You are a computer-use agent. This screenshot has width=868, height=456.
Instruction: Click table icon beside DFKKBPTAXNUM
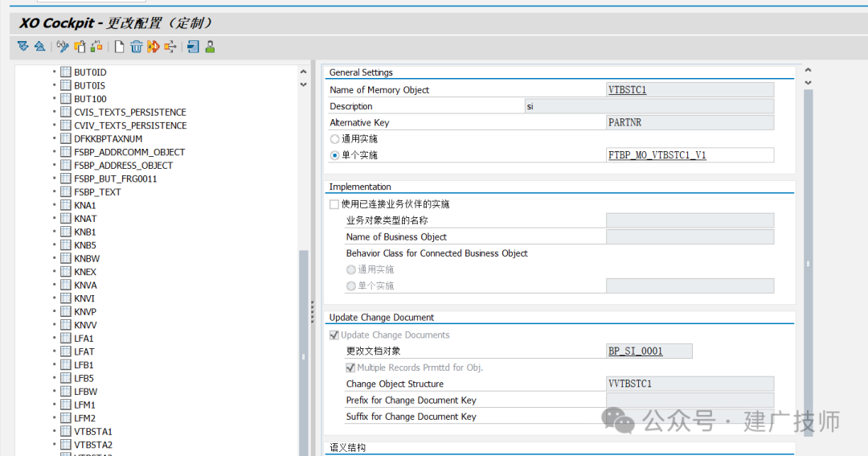66,138
